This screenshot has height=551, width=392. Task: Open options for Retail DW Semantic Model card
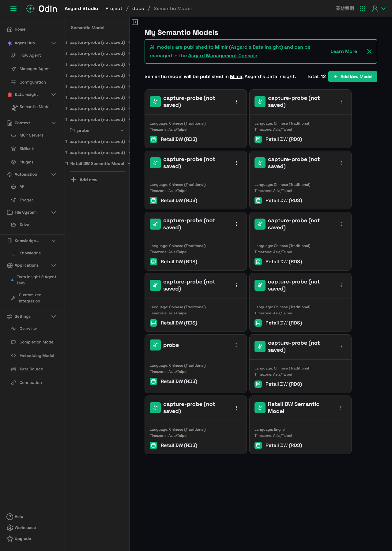(341, 408)
